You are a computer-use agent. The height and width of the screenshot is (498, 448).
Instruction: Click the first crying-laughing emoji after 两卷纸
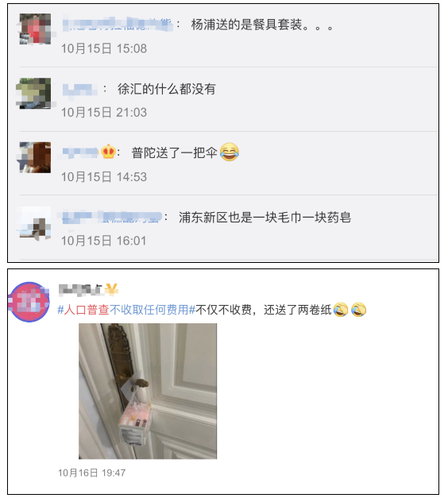341,310
